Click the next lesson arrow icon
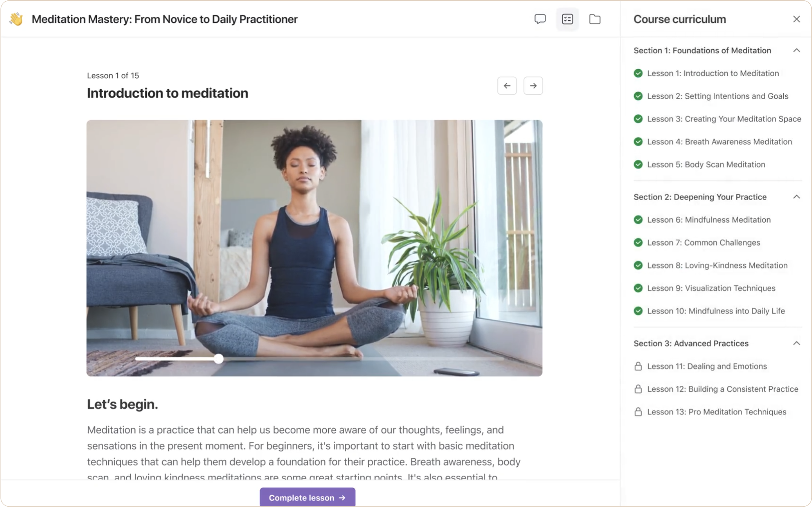 click(x=533, y=85)
